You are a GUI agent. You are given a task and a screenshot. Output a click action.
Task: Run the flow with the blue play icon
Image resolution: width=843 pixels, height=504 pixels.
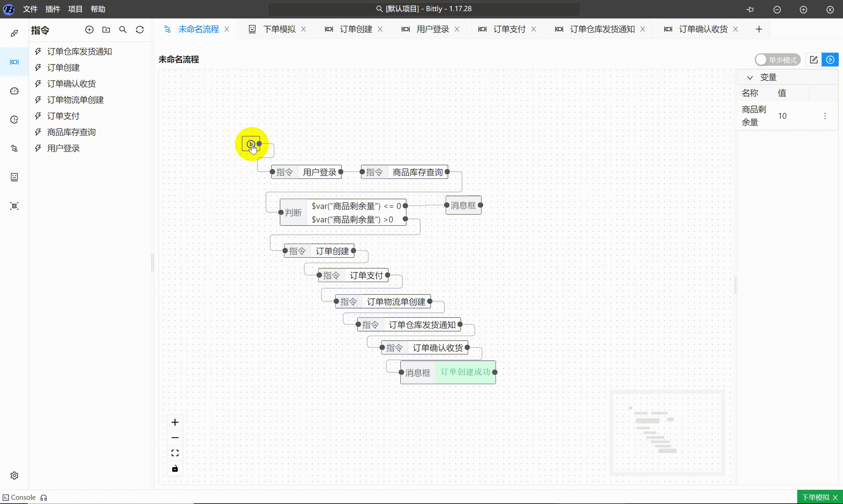(830, 60)
